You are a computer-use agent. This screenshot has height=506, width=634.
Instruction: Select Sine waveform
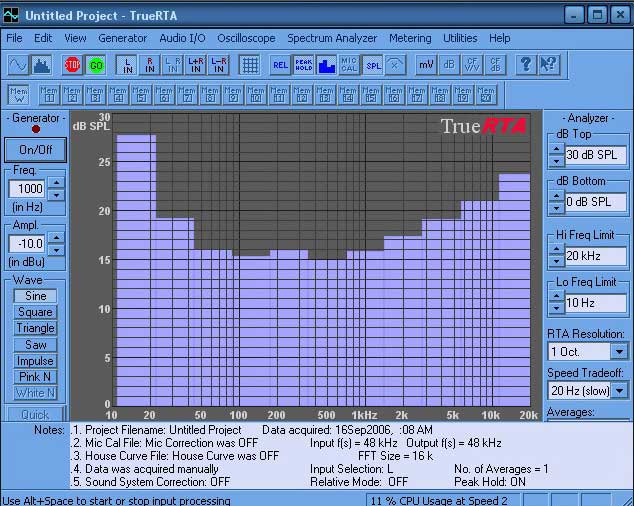(x=35, y=296)
